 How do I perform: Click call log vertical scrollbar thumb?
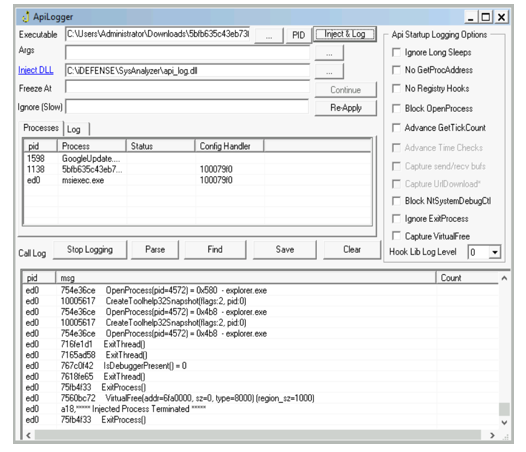click(x=504, y=409)
